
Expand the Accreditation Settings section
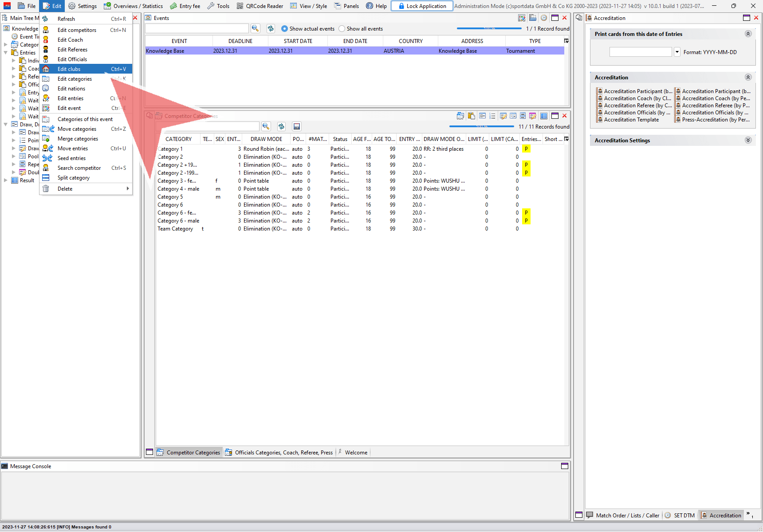pos(748,140)
